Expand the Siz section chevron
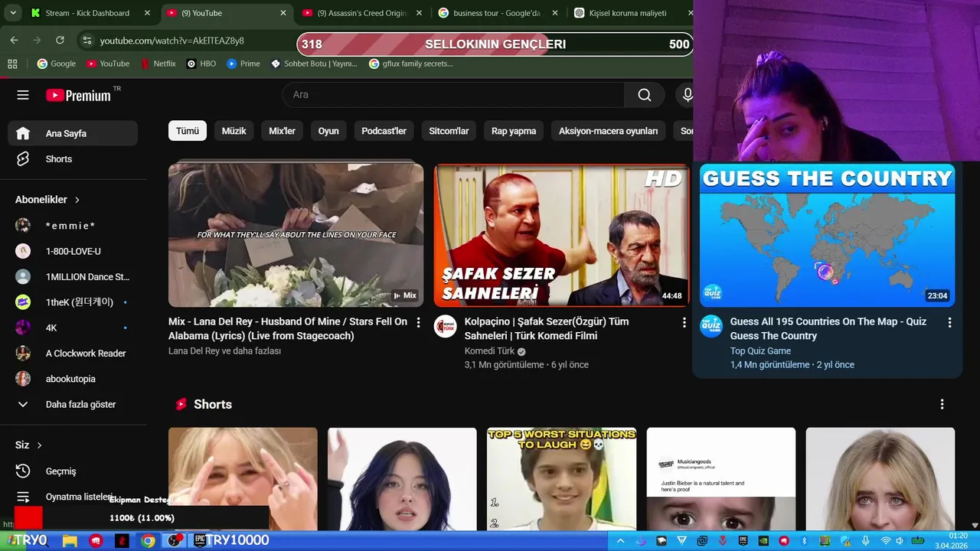 pyautogui.click(x=39, y=445)
